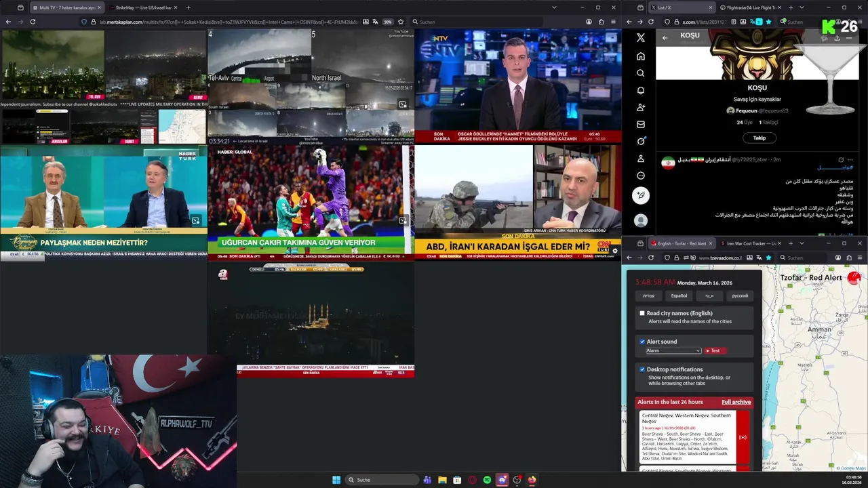The image size is (868, 488).
Task: Select the List / X tab
Action: pos(682,7)
